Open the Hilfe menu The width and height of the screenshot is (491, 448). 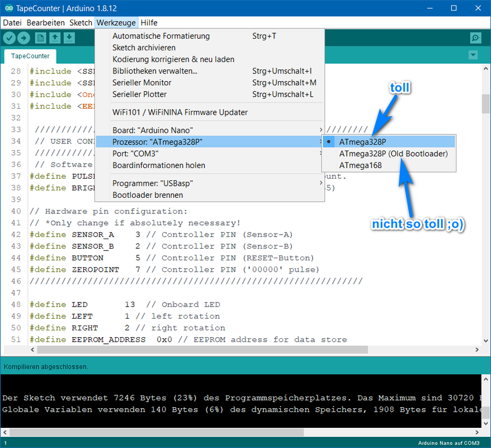pos(149,22)
